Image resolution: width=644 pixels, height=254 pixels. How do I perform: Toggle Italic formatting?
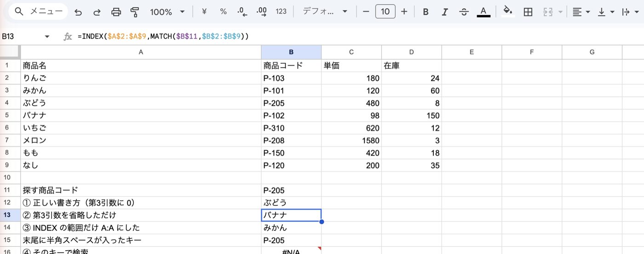click(445, 12)
